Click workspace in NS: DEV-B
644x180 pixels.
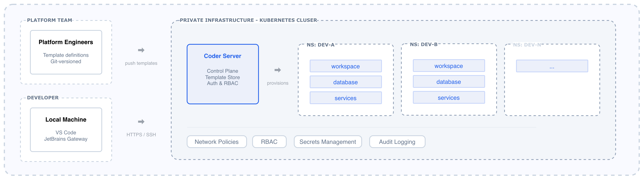point(449,66)
